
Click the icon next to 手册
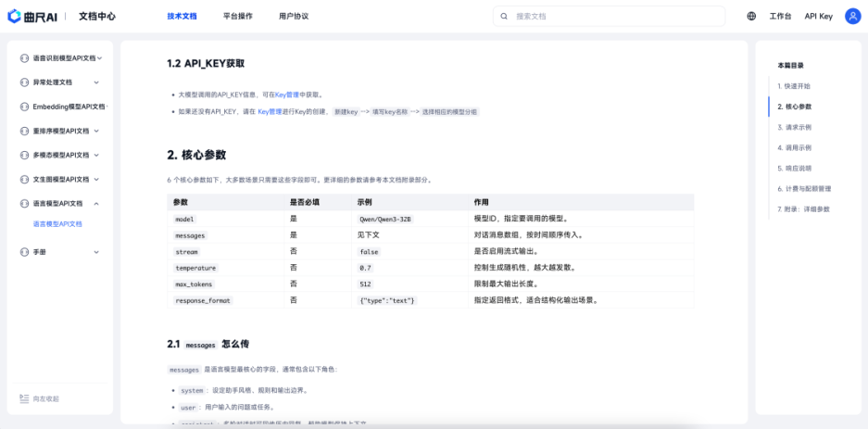pos(25,251)
